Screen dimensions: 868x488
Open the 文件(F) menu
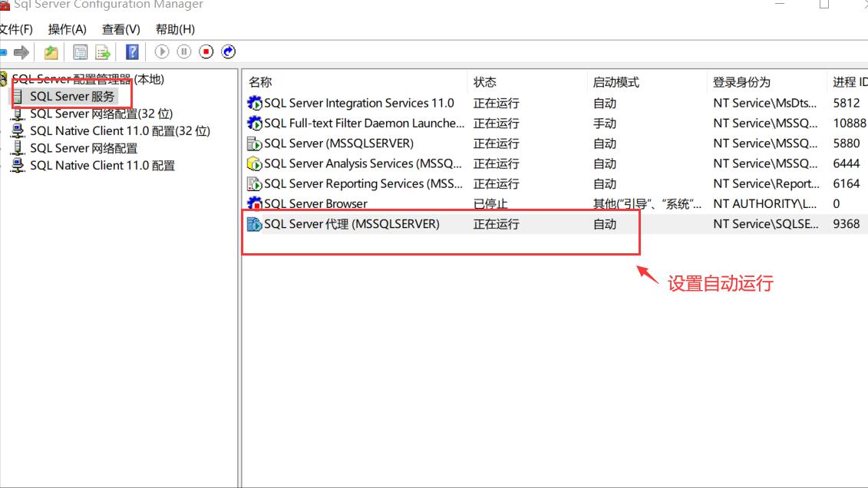coord(15,29)
